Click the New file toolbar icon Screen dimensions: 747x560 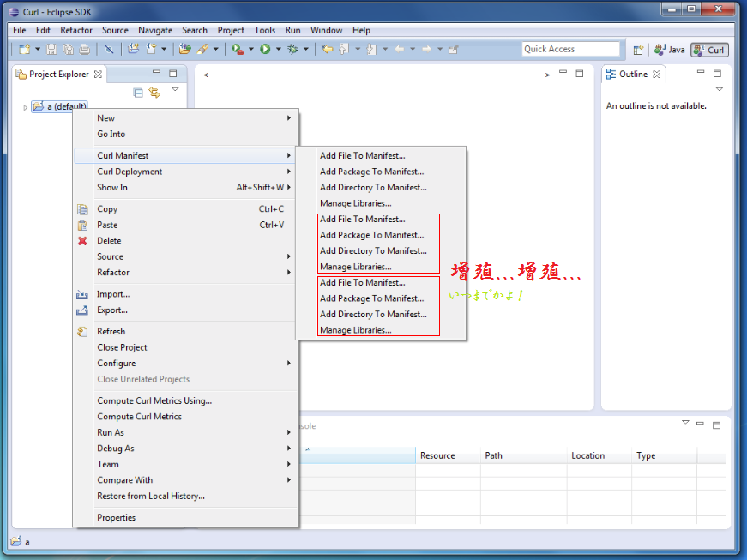pyautogui.click(x=24, y=50)
